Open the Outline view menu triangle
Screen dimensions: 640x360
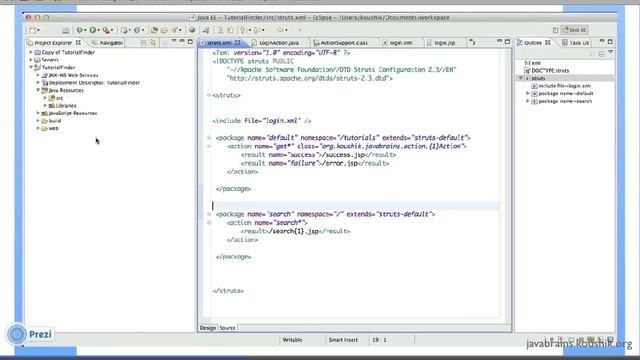(x=611, y=52)
